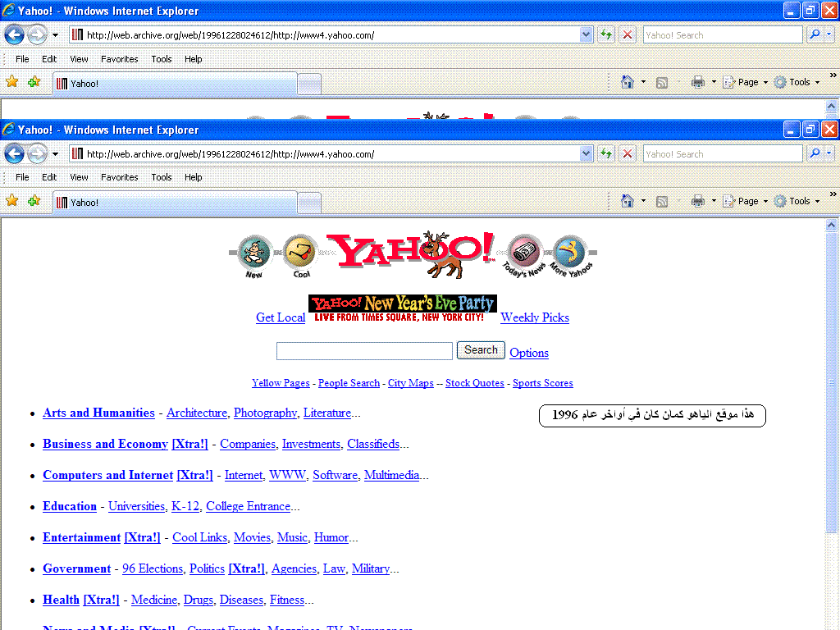Click Home icon in background window toolbar

[x=628, y=82]
